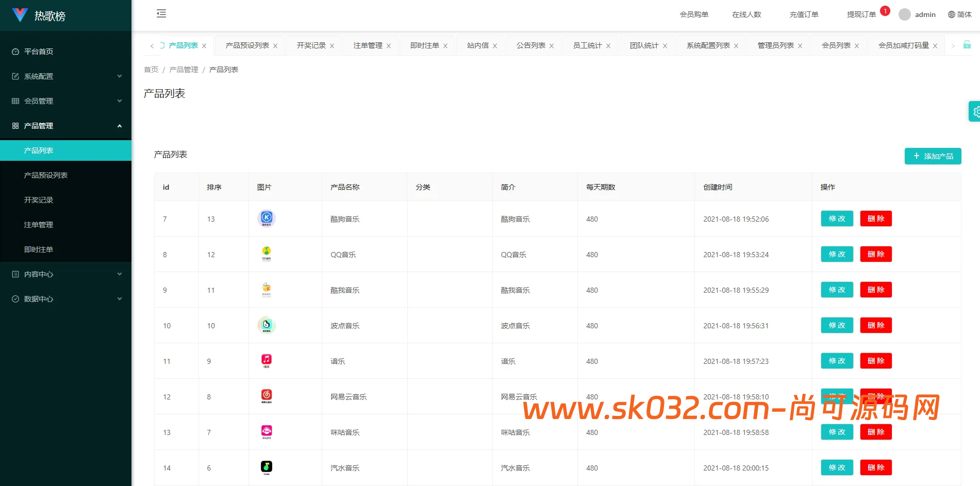Image resolution: width=980 pixels, height=486 pixels.
Task: Open 在线人数 in the top bar
Action: pos(746,14)
